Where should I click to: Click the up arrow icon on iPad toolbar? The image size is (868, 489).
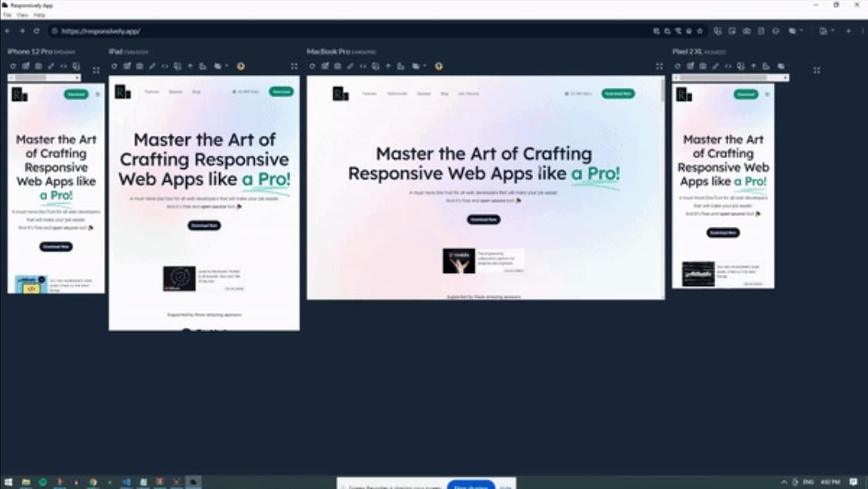(x=190, y=66)
